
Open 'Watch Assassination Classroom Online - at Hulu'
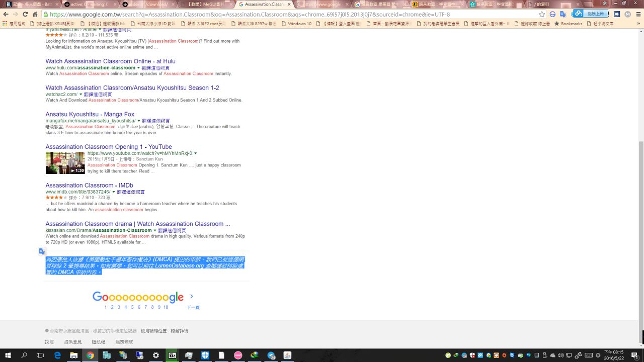(x=110, y=61)
